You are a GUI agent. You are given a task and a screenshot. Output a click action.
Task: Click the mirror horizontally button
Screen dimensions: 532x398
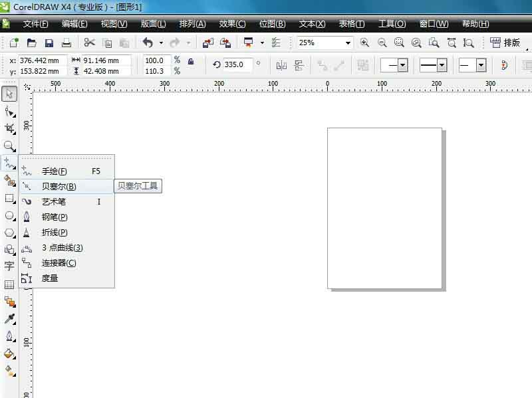point(281,65)
